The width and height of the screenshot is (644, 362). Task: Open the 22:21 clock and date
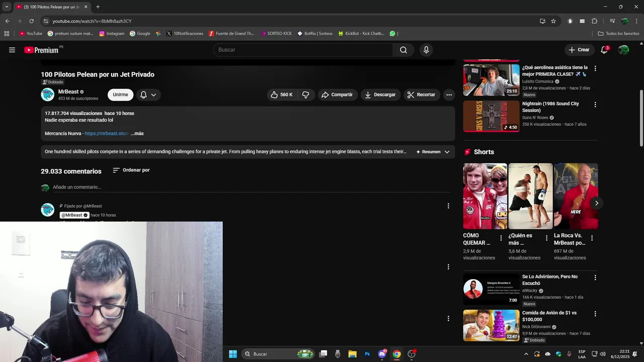[620, 354]
